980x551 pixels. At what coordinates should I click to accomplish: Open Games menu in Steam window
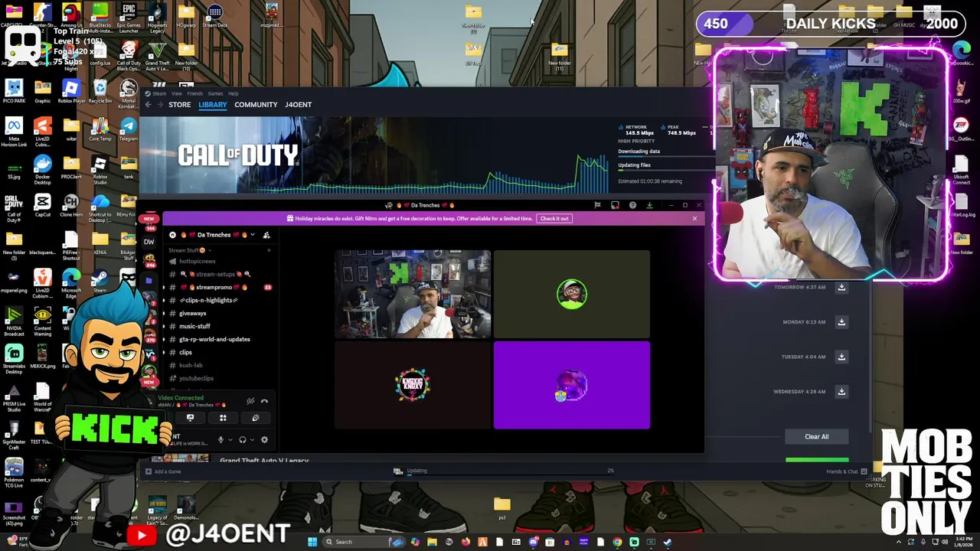click(215, 93)
